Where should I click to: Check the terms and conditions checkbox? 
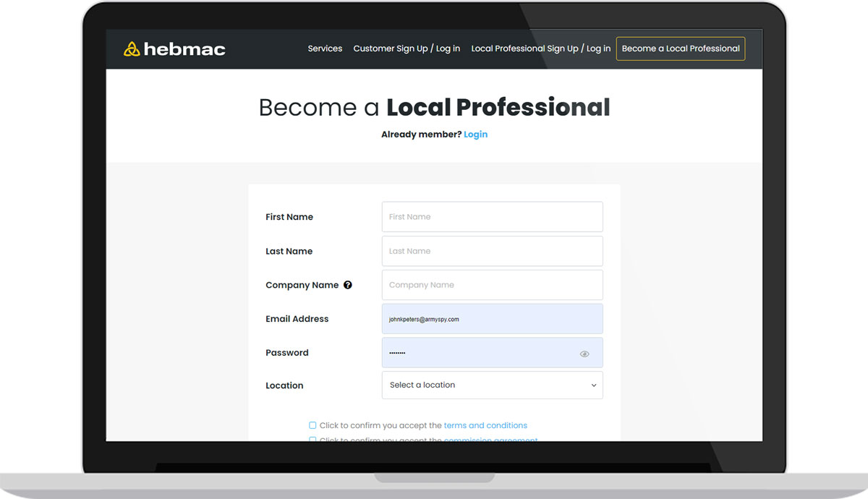point(312,425)
